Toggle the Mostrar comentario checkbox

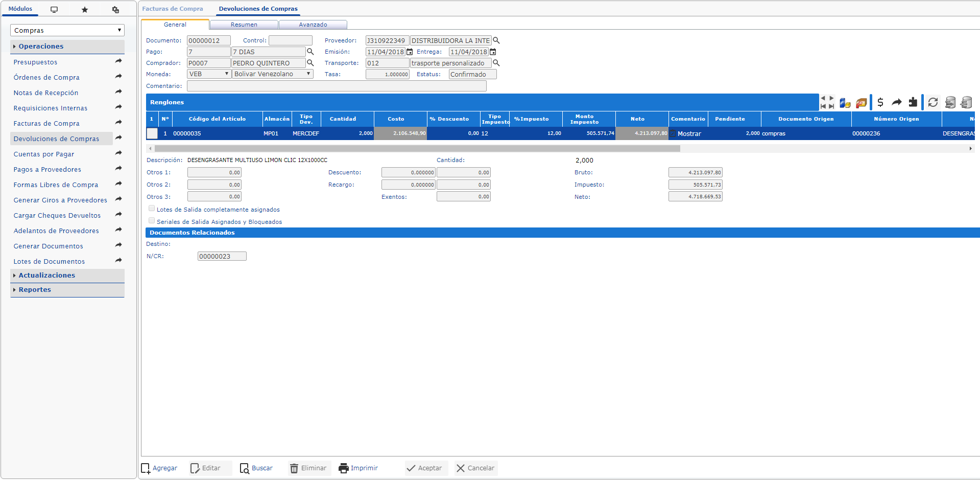pyautogui.click(x=673, y=133)
